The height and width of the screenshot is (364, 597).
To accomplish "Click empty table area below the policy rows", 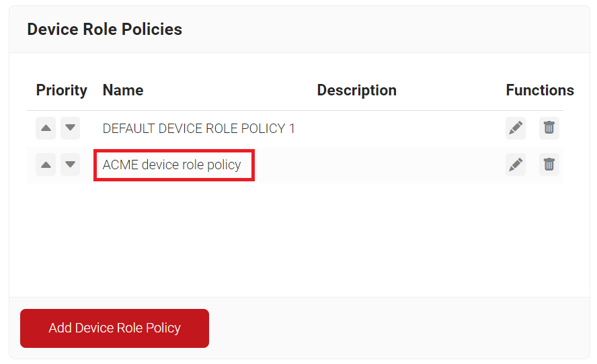I will pos(295,240).
